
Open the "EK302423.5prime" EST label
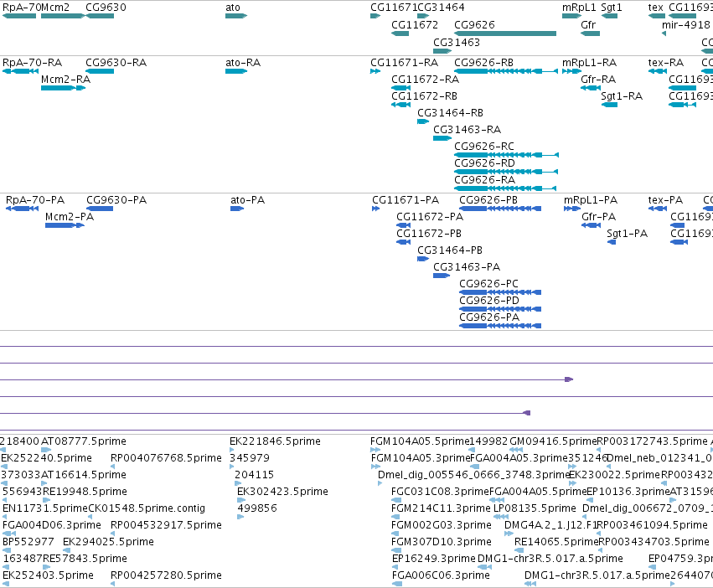[282, 491]
